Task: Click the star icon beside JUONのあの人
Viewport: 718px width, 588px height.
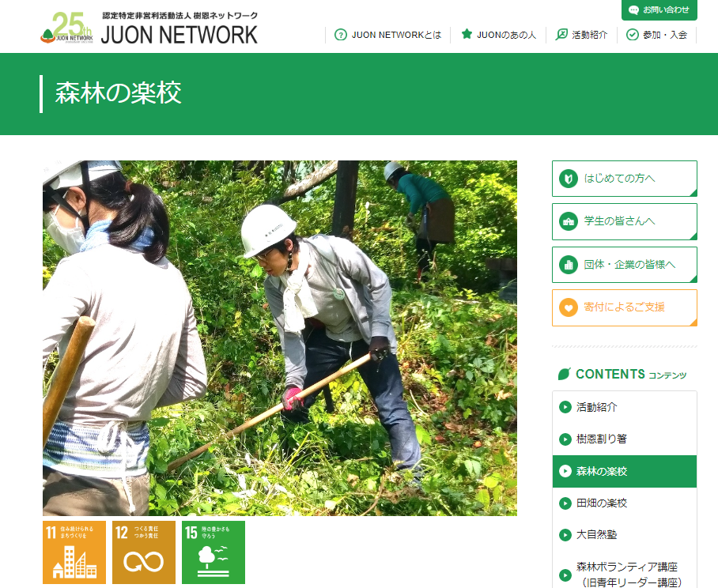Action: pyautogui.click(x=467, y=35)
